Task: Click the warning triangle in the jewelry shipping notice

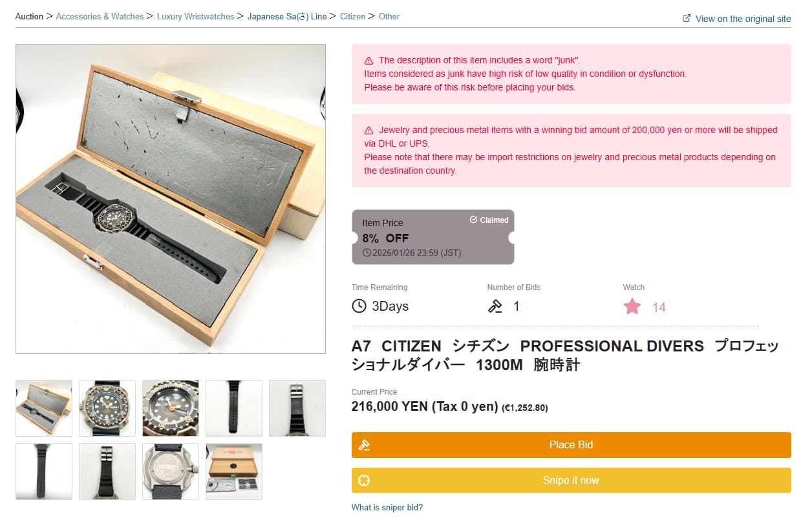Action: pos(369,130)
